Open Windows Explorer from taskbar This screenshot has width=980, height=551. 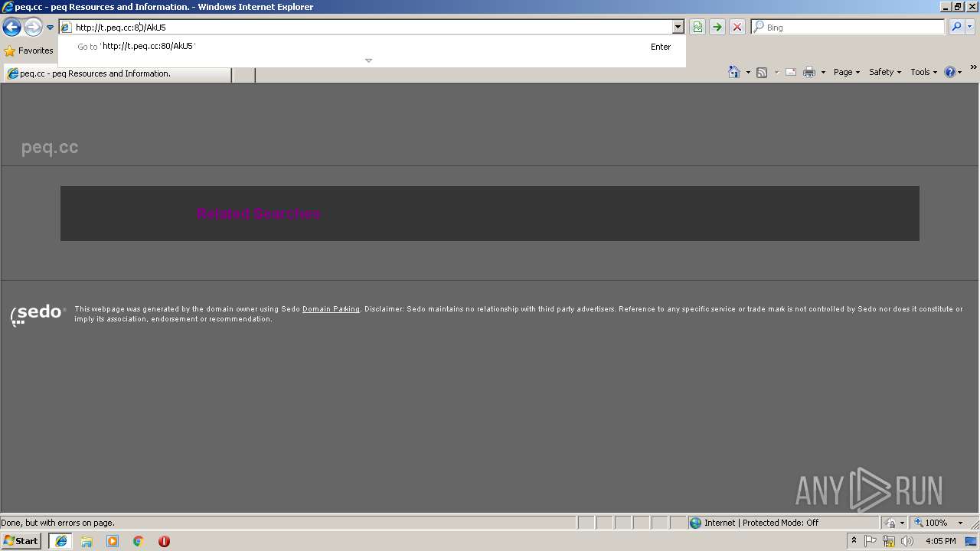tap(87, 541)
